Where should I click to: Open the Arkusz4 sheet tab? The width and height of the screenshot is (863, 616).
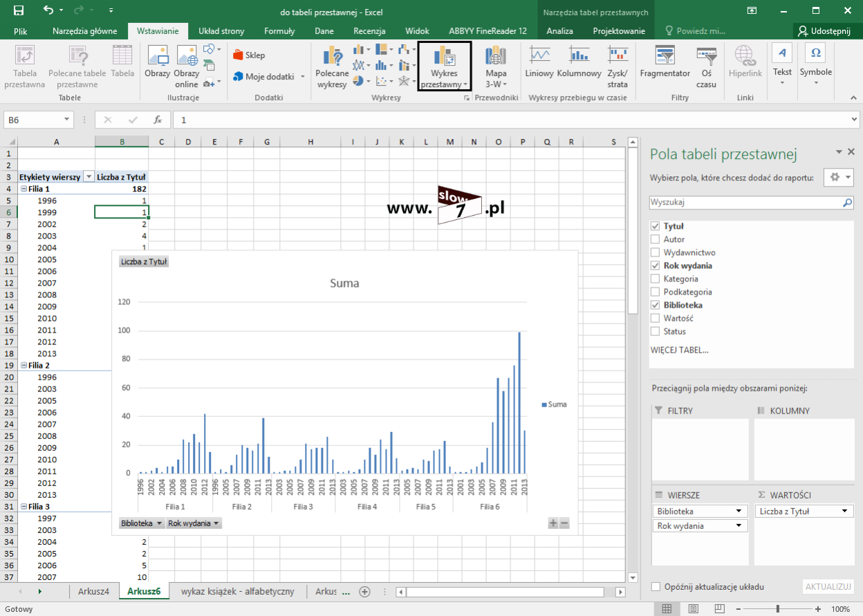click(93, 592)
